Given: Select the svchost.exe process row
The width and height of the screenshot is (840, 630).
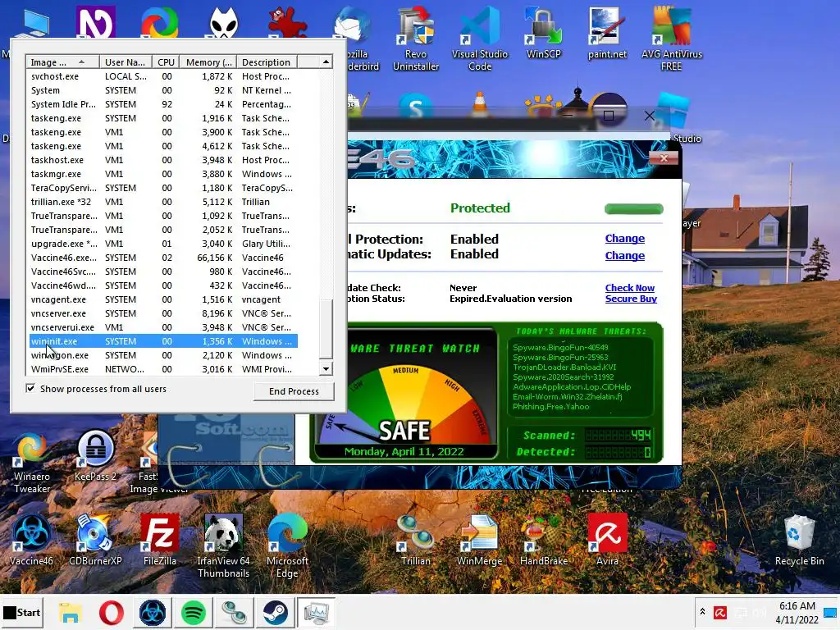Looking at the screenshot, I should 162,76.
